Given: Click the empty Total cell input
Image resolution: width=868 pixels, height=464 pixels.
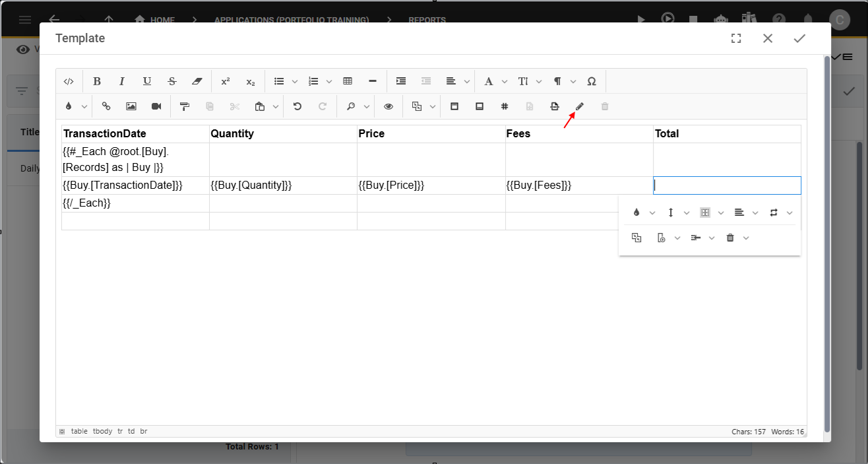Looking at the screenshot, I should tap(727, 185).
